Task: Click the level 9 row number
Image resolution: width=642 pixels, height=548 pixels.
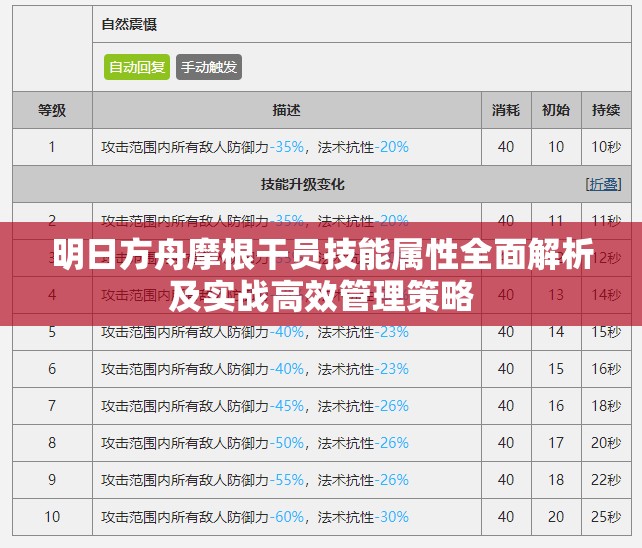Action: coord(52,480)
